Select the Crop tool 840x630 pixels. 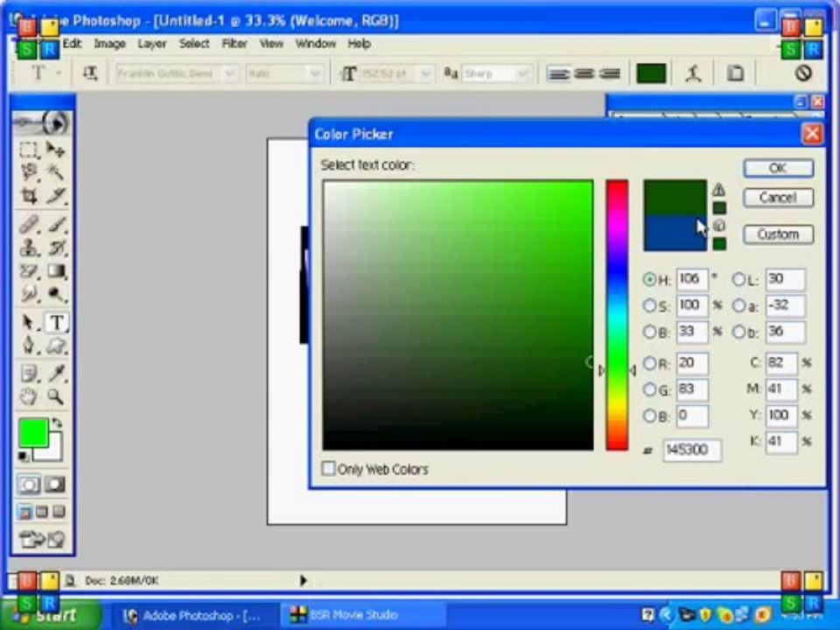[x=29, y=196]
